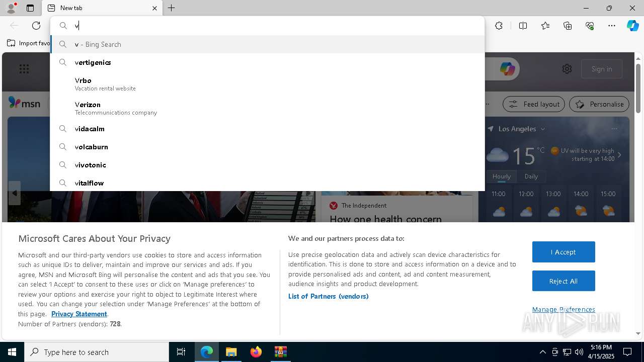
Task: Open the network tray icon
Action: [x=567, y=352]
